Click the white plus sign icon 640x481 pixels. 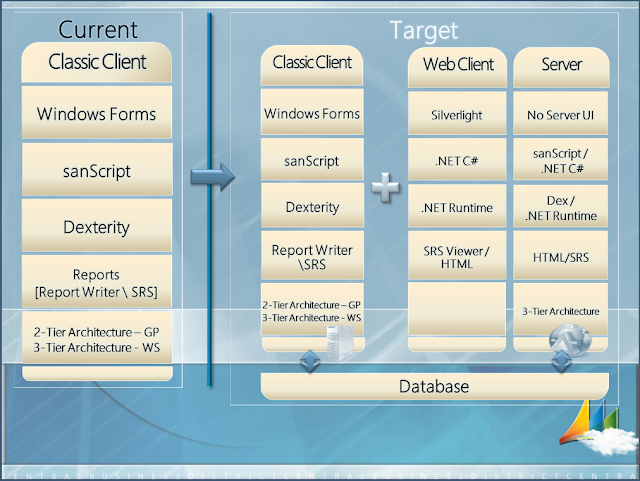(x=385, y=187)
